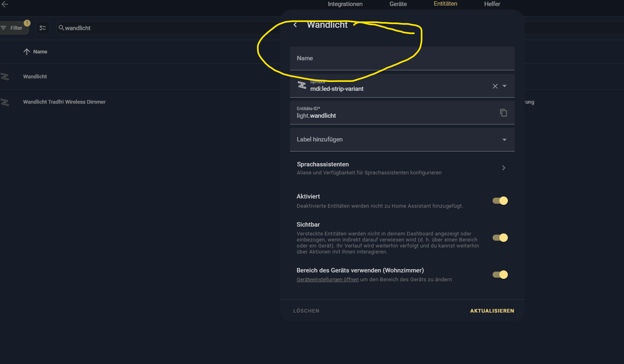Switch to the Entitäten tab
Image resolution: width=624 pixels, height=364 pixels.
tap(446, 4)
